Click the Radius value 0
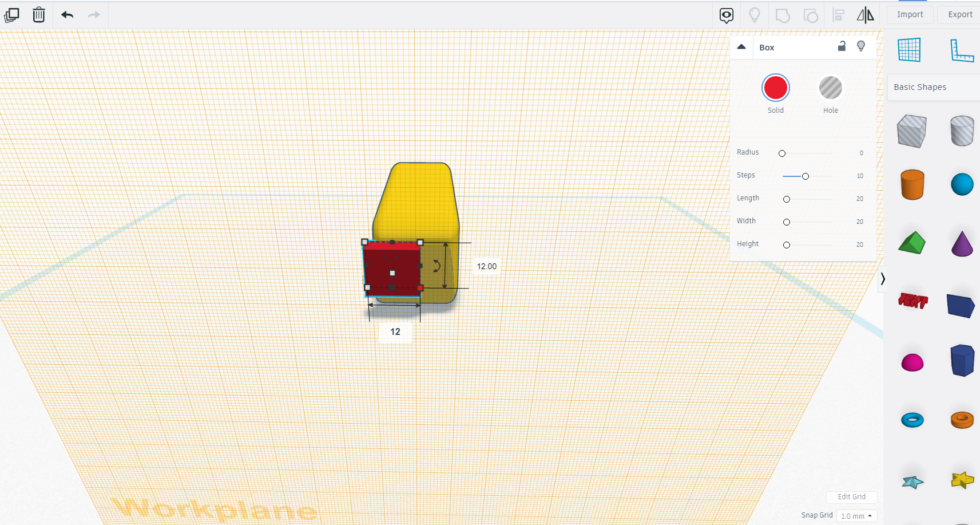 click(862, 153)
